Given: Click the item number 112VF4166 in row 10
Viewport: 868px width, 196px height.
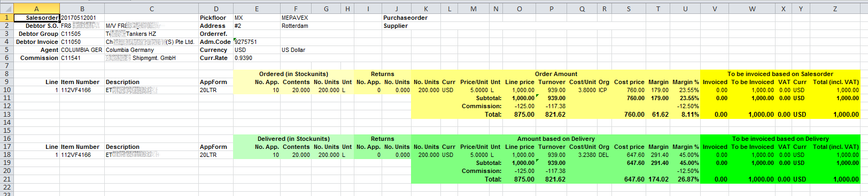Looking at the screenshot, I should point(76,90).
